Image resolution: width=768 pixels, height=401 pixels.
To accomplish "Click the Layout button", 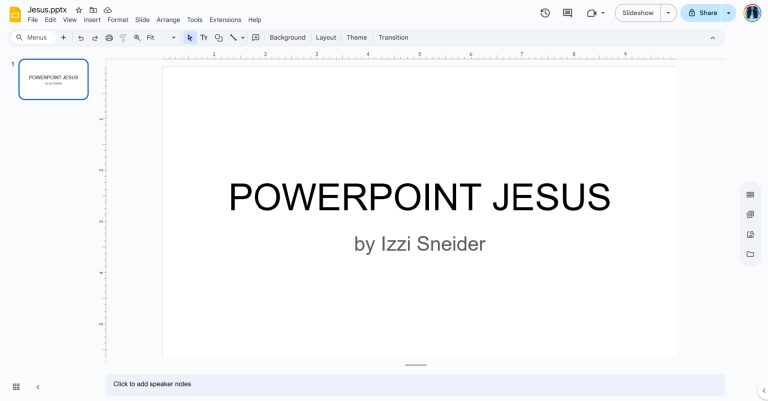I will (326, 38).
